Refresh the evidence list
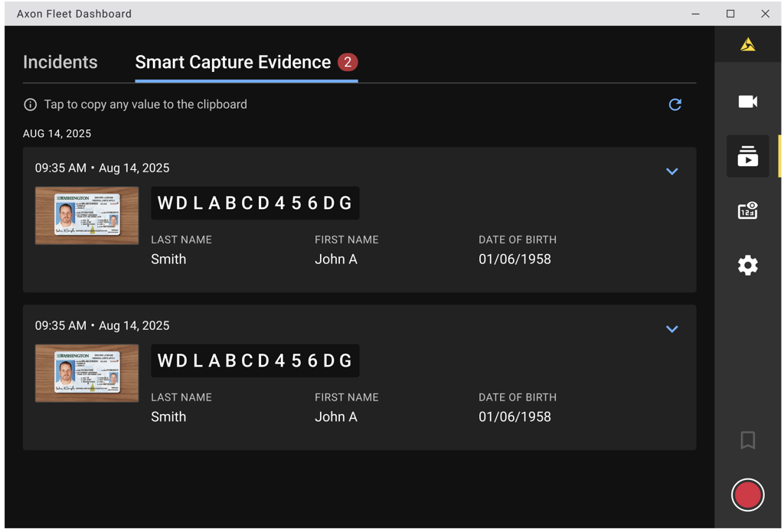784x532 pixels. [x=675, y=104]
